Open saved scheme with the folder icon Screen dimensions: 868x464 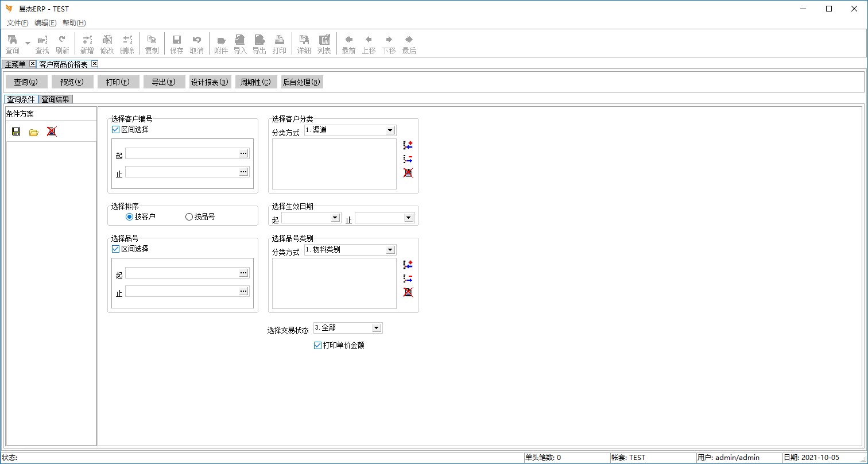(x=34, y=132)
